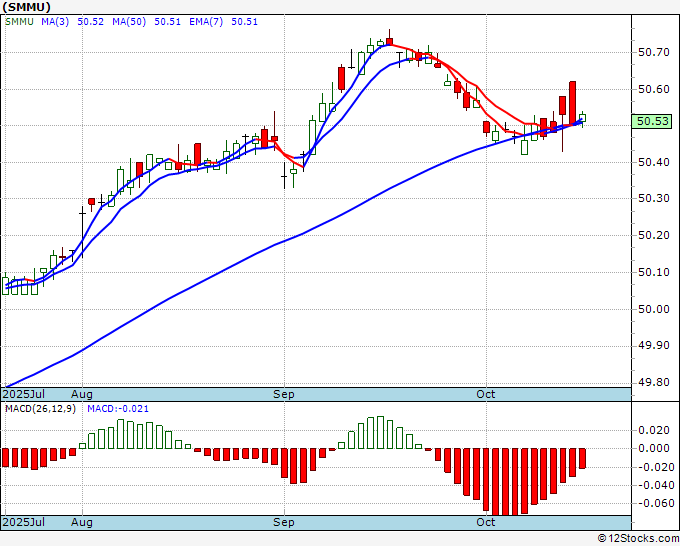The height and width of the screenshot is (546, 680).
Task: Click the MA(3) legend label
Action: (x=55, y=22)
